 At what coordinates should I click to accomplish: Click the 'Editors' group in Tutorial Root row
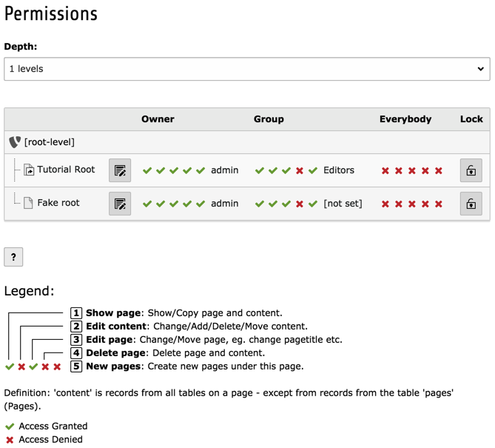[339, 170]
